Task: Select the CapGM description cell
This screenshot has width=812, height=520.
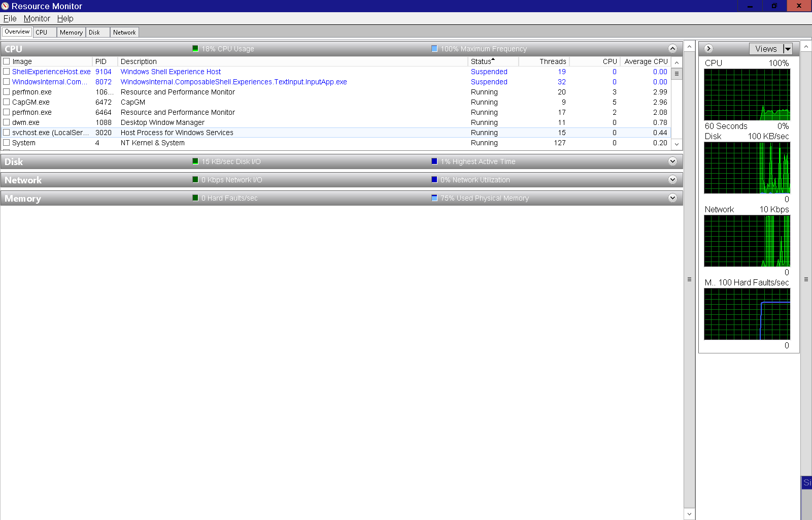Action: pyautogui.click(x=133, y=102)
